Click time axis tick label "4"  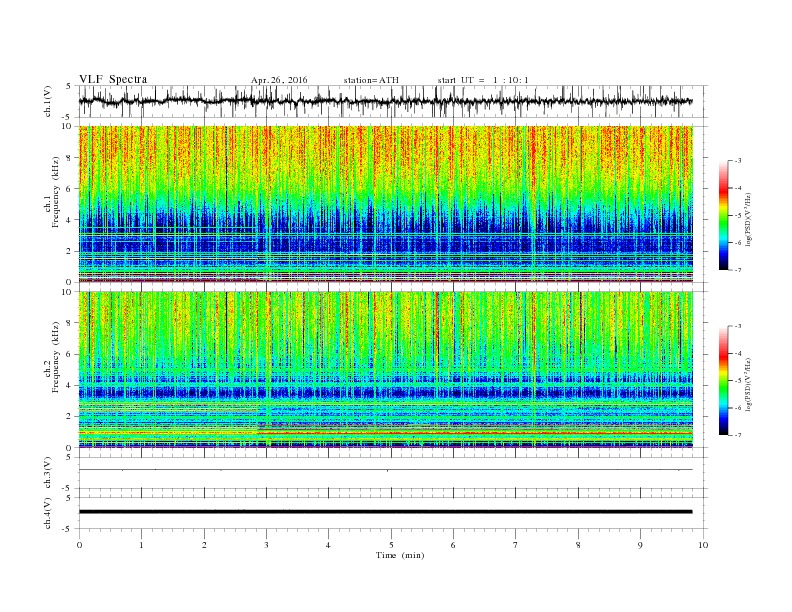coord(328,545)
